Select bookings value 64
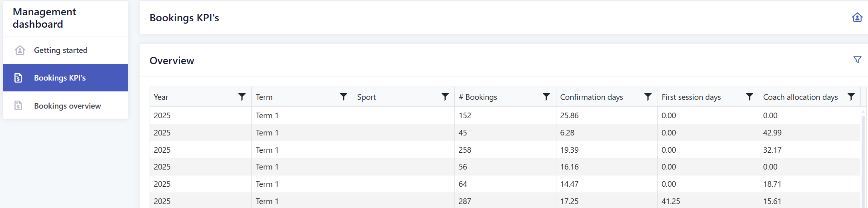This screenshot has height=208, width=868. coord(463,184)
